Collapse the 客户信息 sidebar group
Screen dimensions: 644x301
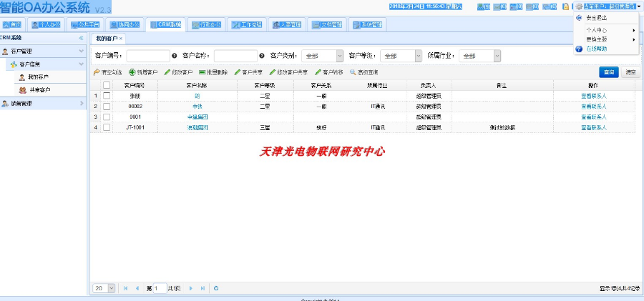[x=82, y=64]
